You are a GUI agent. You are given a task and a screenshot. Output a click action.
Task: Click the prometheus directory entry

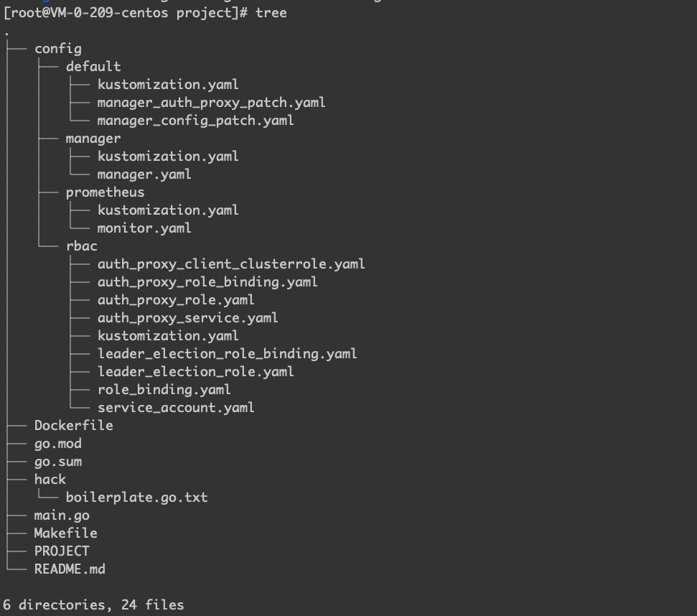(x=105, y=192)
